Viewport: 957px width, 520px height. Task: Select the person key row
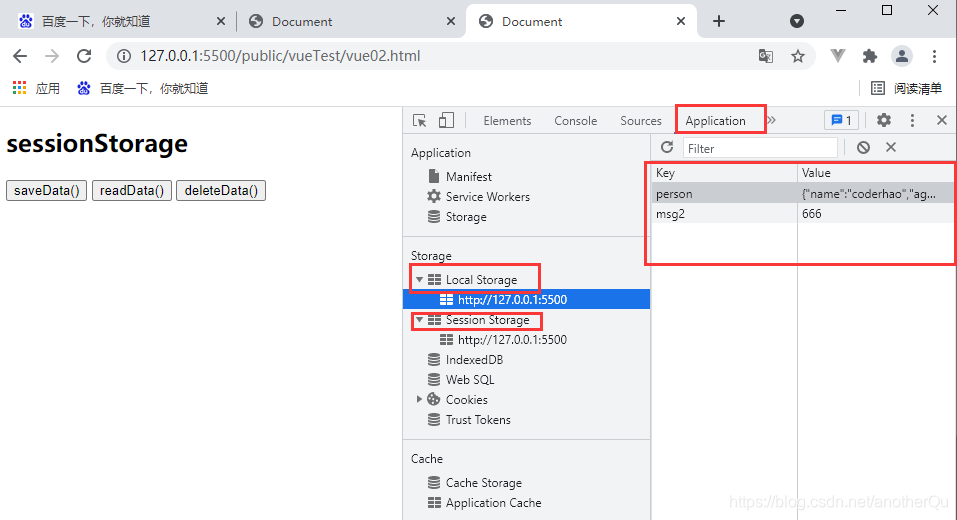point(803,194)
